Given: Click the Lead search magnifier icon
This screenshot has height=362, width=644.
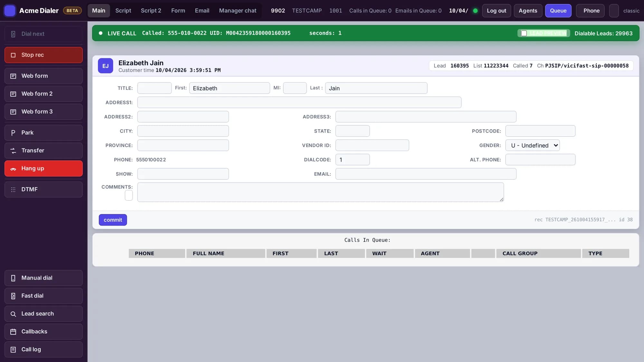Looking at the screenshot, I should coord(13,314).
